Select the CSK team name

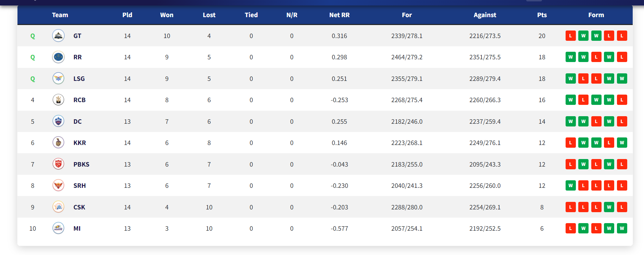pyautogui.click(x=79, y=207)
